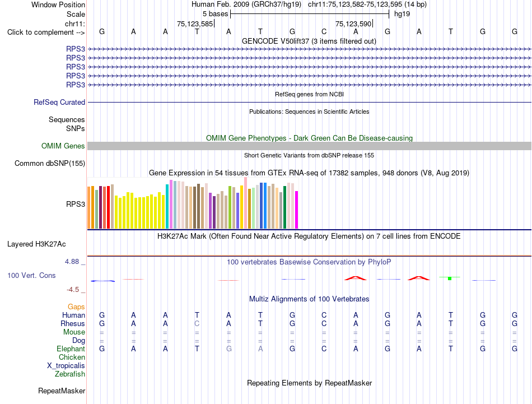Open the RefSeq Curated track label

[x=59, y=102]
